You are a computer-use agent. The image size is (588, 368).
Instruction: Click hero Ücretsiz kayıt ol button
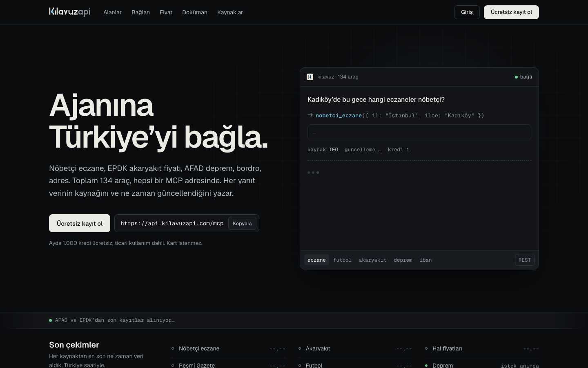[80, 223]
